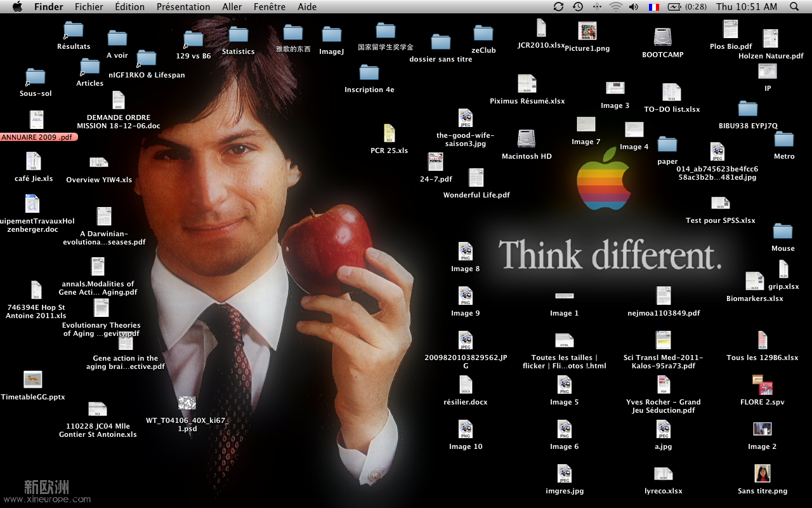Click the volume icon in menu bar
The height and width of the screenshot is (508, 812).
click(633, 6)
